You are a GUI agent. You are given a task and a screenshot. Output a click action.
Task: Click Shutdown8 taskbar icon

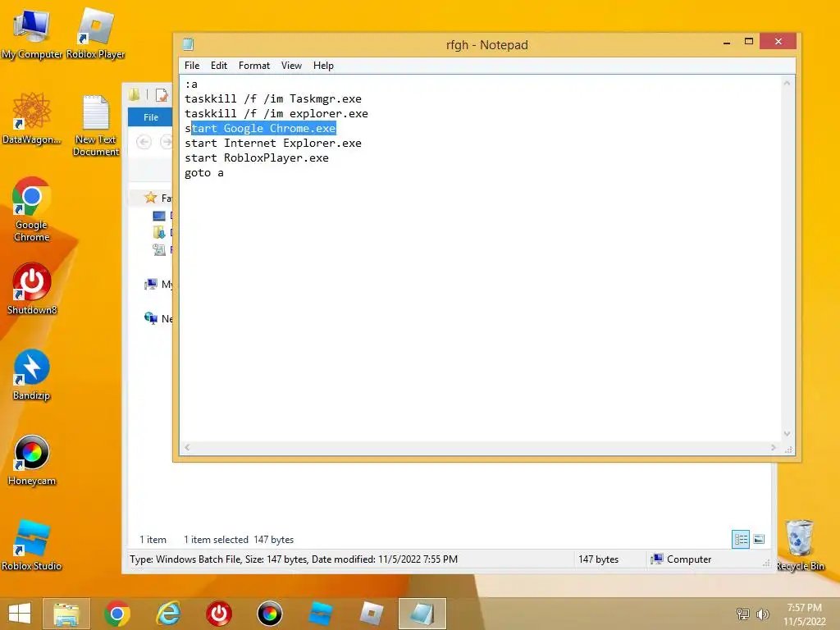point(219,614)
